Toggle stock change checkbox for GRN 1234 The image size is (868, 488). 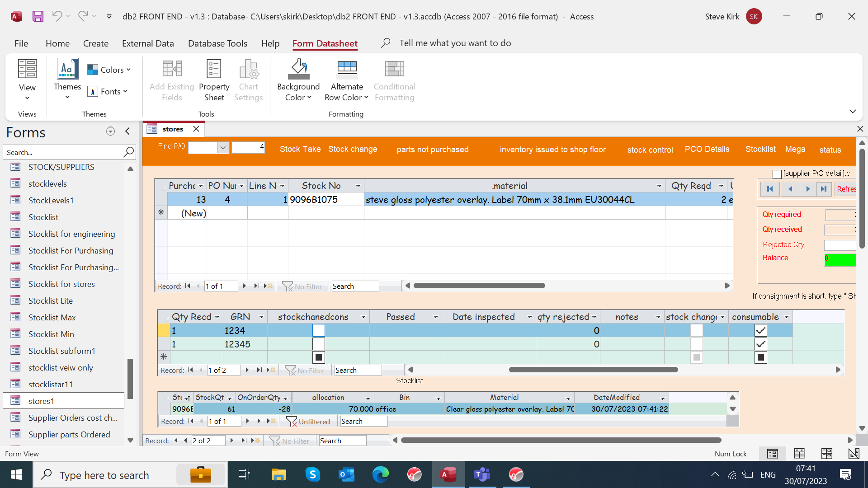(697, 330)
